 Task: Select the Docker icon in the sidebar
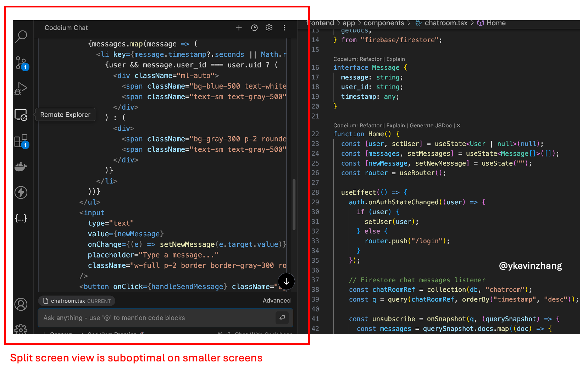21,167
